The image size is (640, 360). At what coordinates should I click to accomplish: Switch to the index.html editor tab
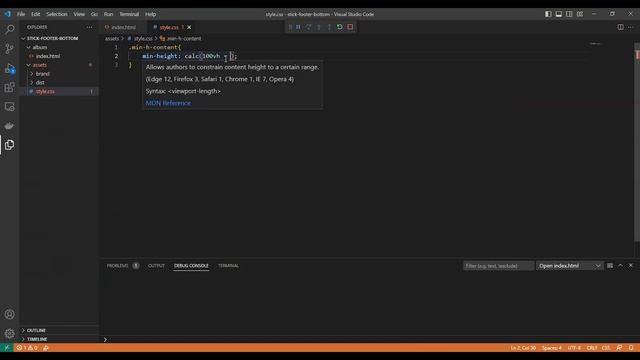pyautogui.click(x=124, y=27)
